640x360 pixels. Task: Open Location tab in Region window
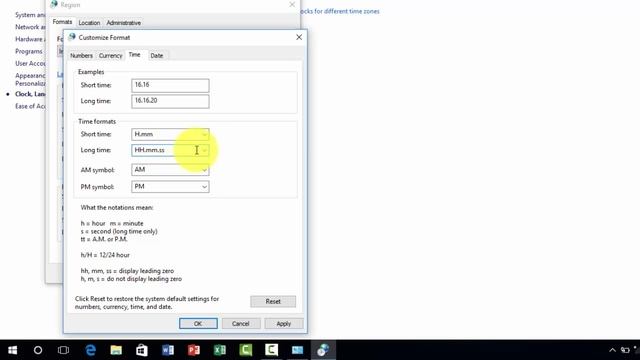point(89,23)
